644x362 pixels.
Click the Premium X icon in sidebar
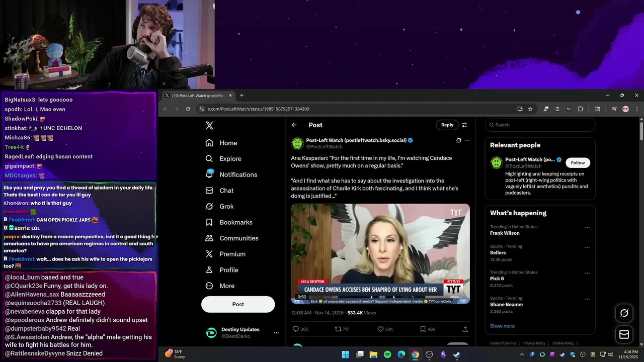(209, 254)
